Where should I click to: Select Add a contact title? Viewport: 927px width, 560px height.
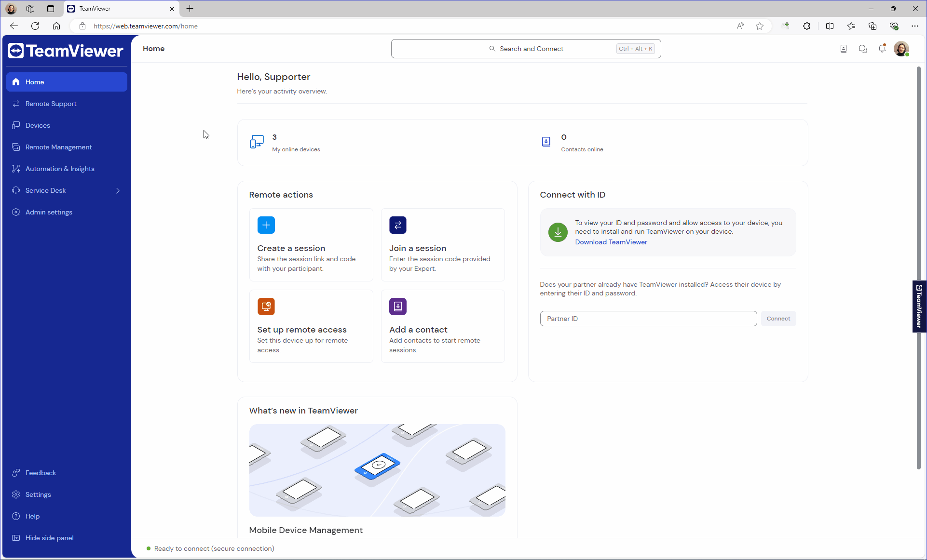[x=418, y=330]
